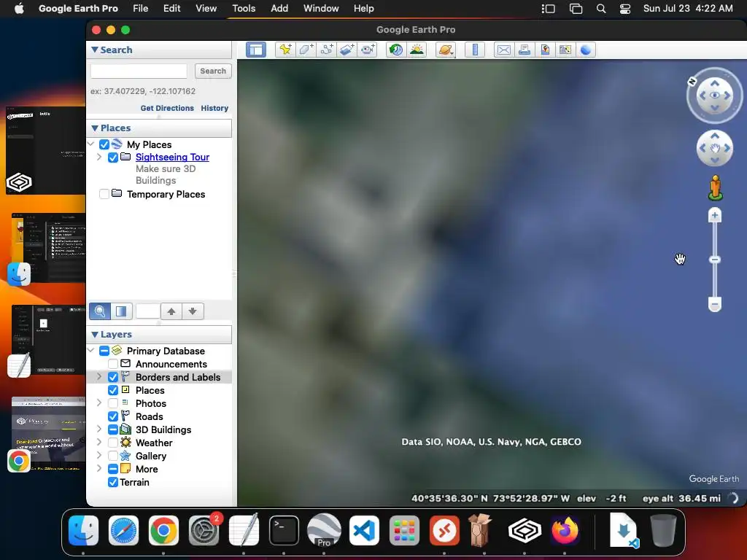Open the Tools menu
This screenshot has height=560, width=747.
coord(244,9)
